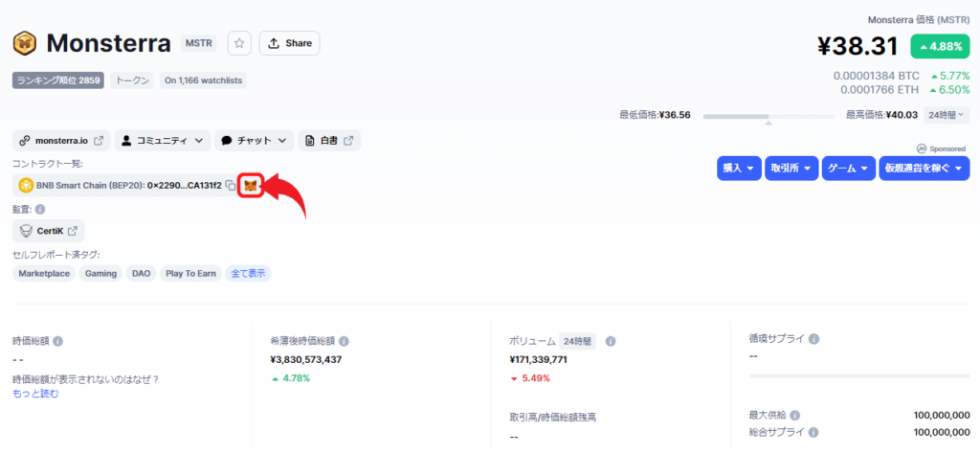Open the CertiK audit link
The width and height of the screenshot is (980, 454).
(48, 231)
